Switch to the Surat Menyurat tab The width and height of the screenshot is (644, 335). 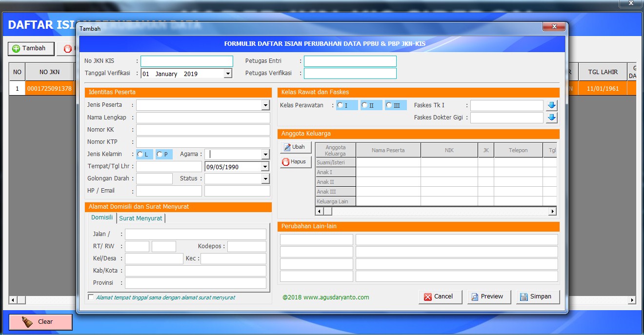141,218
